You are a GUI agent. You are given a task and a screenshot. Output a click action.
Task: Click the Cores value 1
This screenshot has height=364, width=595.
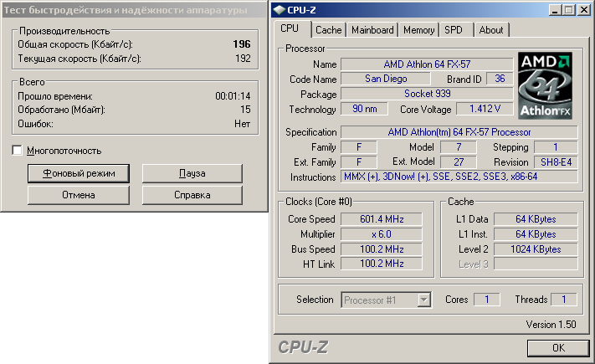click(486, 300)
